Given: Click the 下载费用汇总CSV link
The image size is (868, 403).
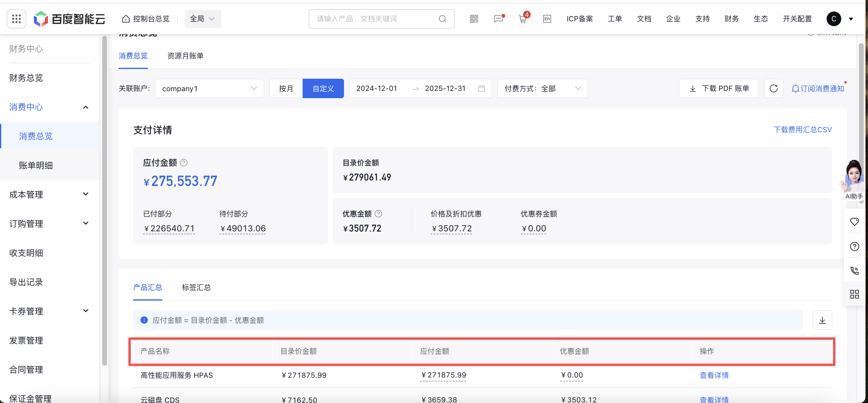Looking at the screenshot, I should [802, 129].
